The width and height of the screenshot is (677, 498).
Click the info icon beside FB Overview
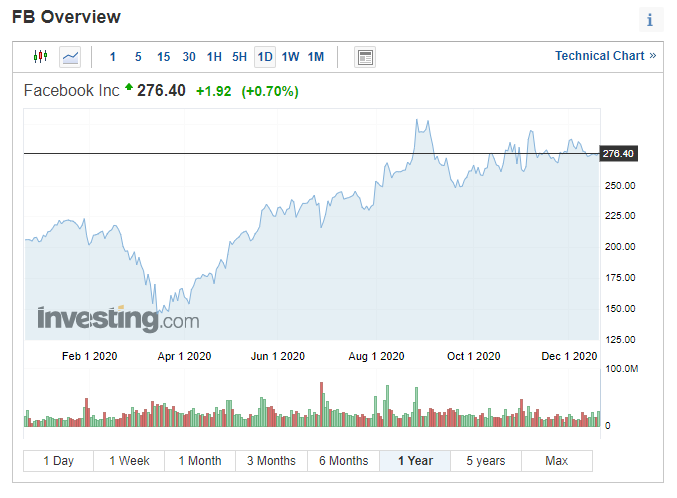pyautogui.click(x=650, y=19)
